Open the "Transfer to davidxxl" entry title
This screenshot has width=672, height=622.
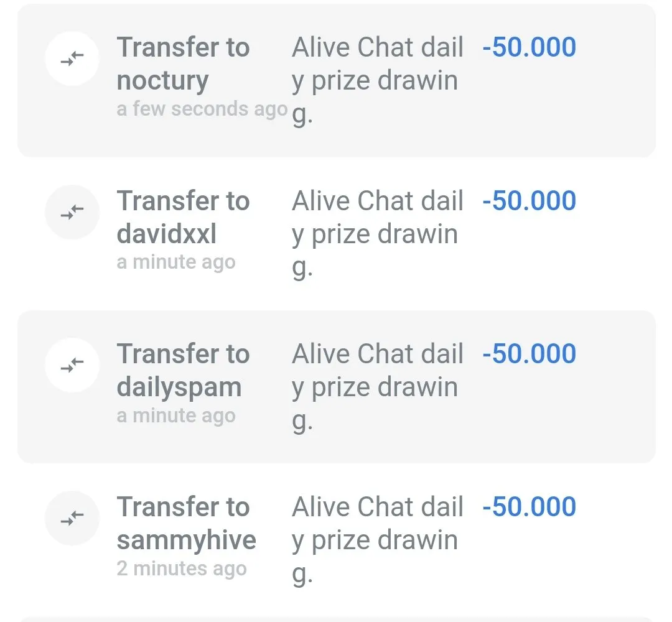point(183,217)
